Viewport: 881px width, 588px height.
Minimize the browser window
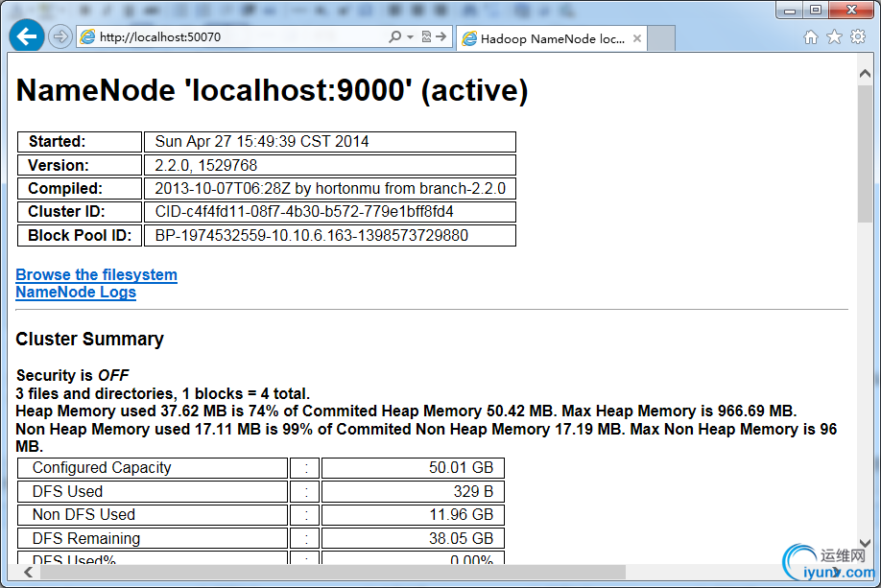790,11
